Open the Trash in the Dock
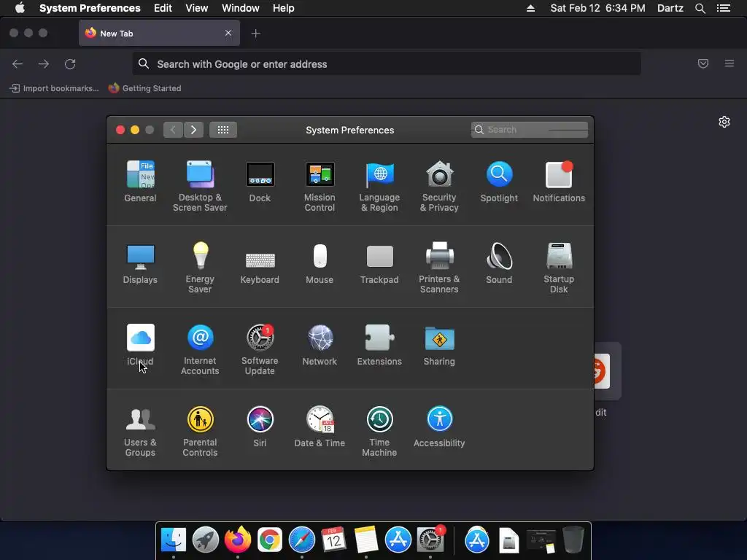Image resolution: width=747 pixels, height=560 pixels. [x=573, y=540]
